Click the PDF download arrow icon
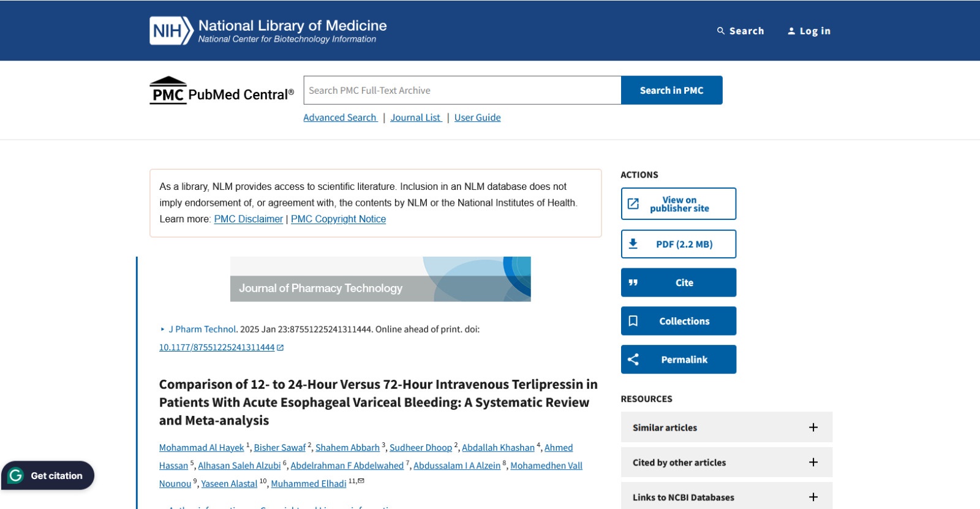Viewport: 980px width, 509px height. coord(633,244)
